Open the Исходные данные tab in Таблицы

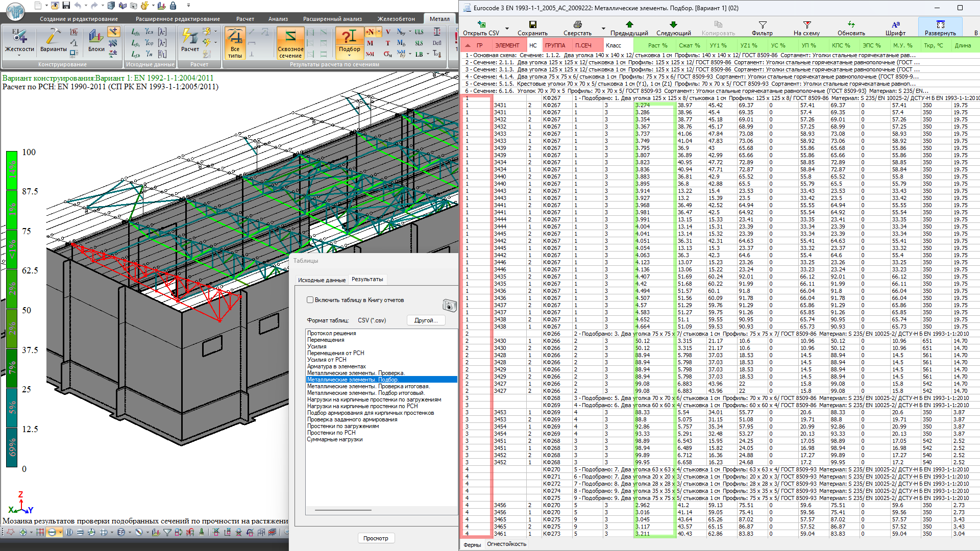[x=322, y=280]
